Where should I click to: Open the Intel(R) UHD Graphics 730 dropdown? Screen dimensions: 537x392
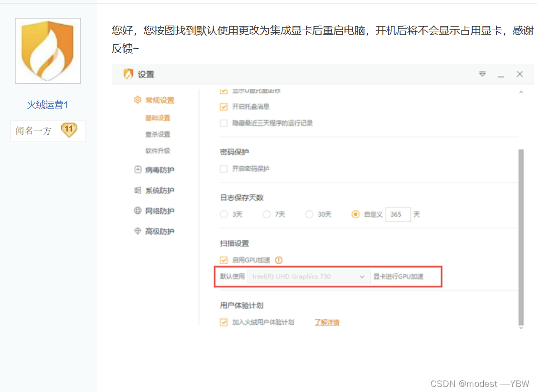coord(308,277)
